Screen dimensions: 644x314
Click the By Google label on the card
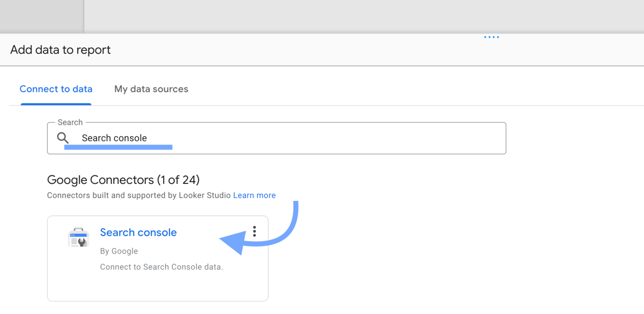[x=119, y=251]
